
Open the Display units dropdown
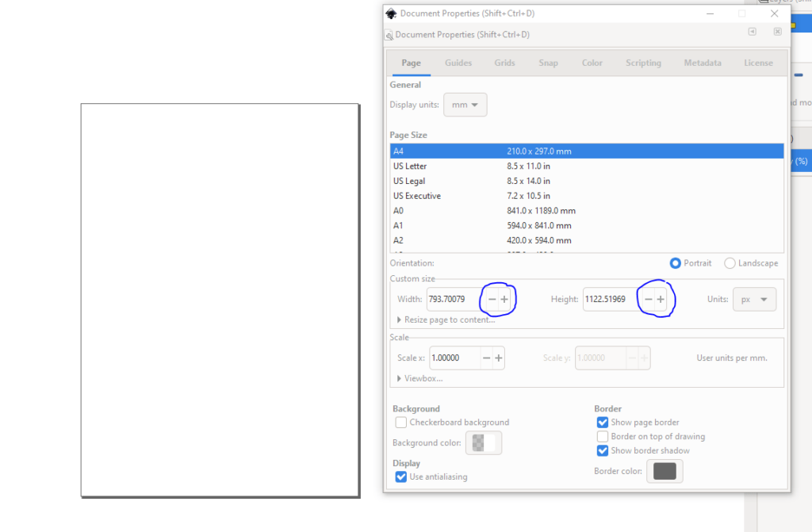click(x=465, y=104)
